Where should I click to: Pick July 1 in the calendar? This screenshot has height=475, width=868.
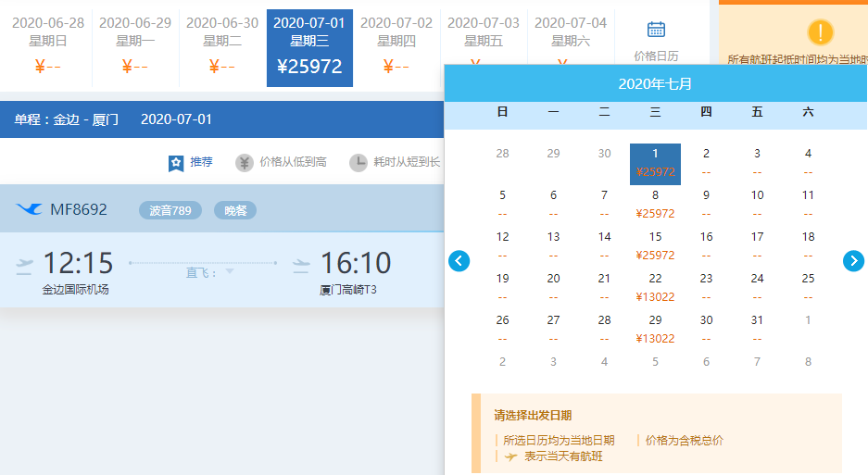click(656, 164)
